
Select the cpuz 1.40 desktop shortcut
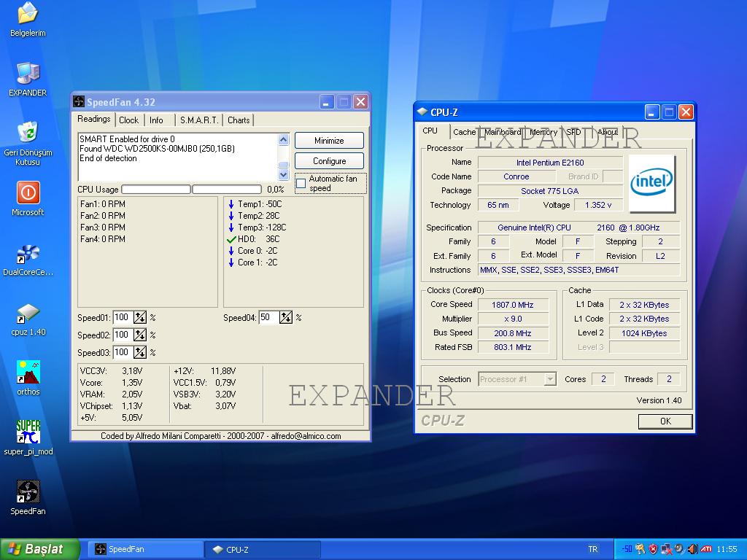28,313
